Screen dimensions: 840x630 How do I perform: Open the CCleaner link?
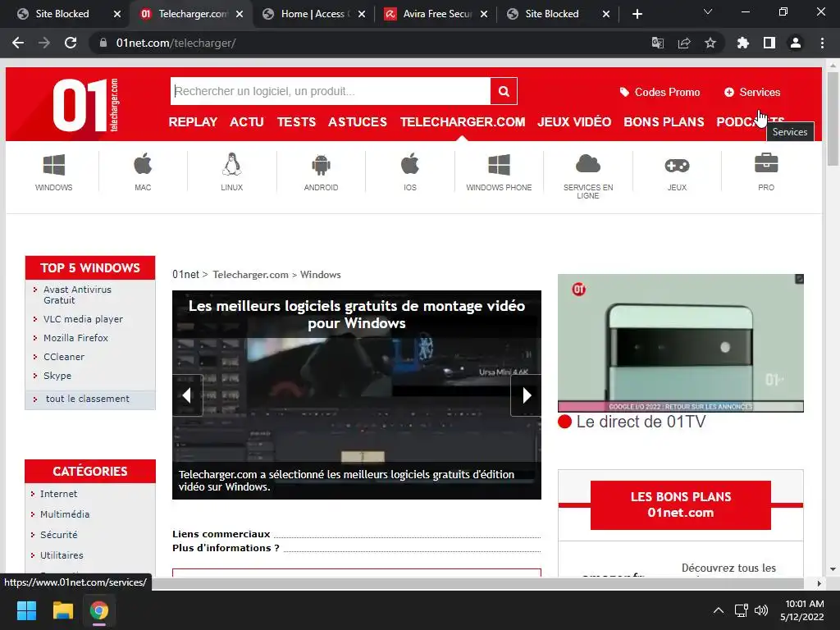64,357
